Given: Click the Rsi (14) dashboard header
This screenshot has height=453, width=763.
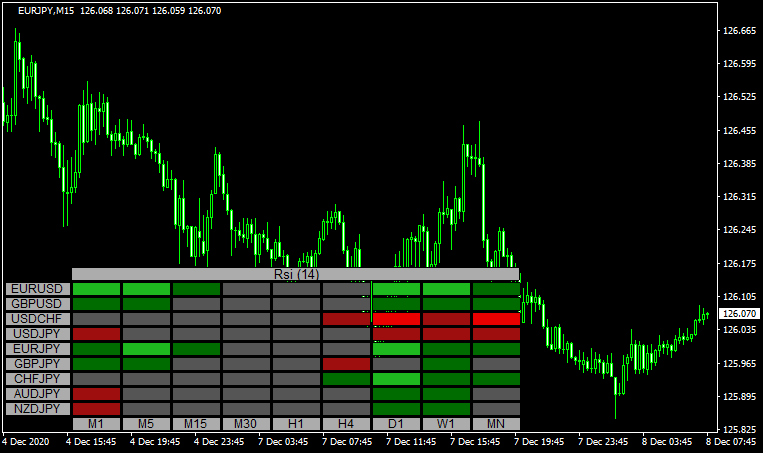Looking at the screenshot, I should tap(295, 274).
